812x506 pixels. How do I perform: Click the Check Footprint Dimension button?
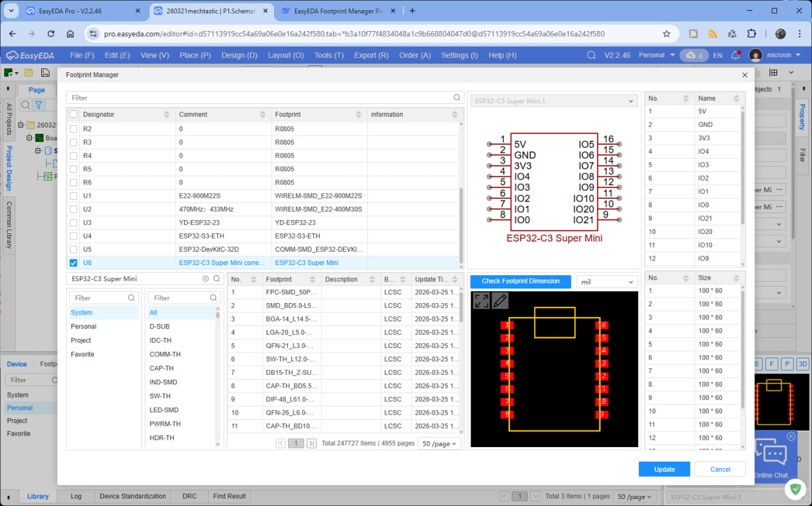[520, 281]
